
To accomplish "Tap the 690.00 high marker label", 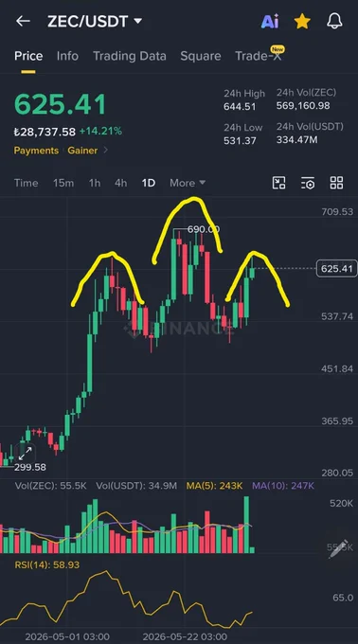I will point(204,229).
